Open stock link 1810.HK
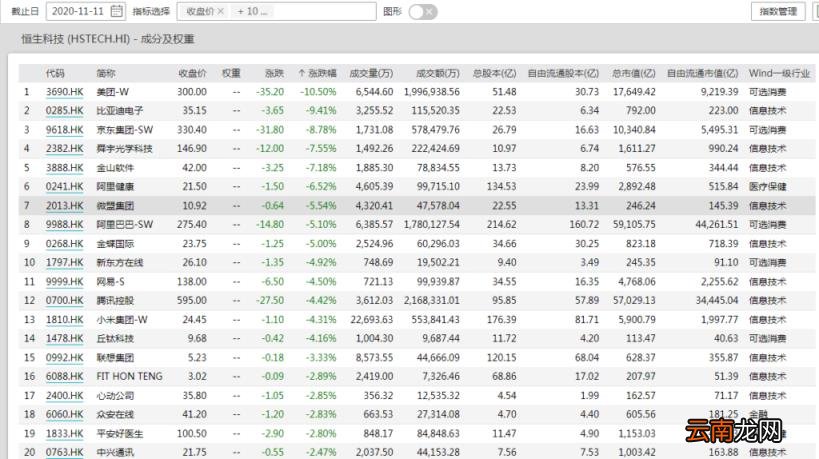Viewport: 819px width, 459px height. pyautogui.click(x=65, y=320)
